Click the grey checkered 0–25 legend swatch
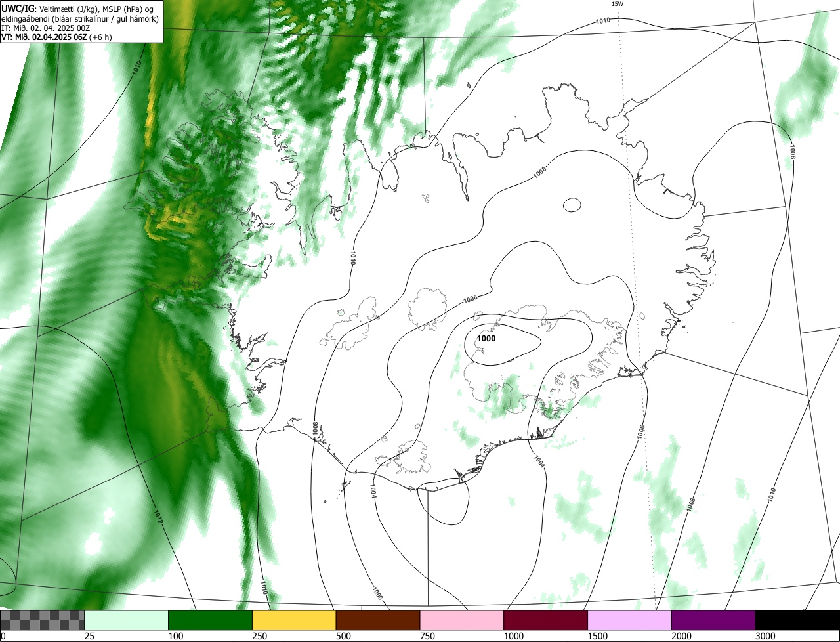 pos(43,620)
